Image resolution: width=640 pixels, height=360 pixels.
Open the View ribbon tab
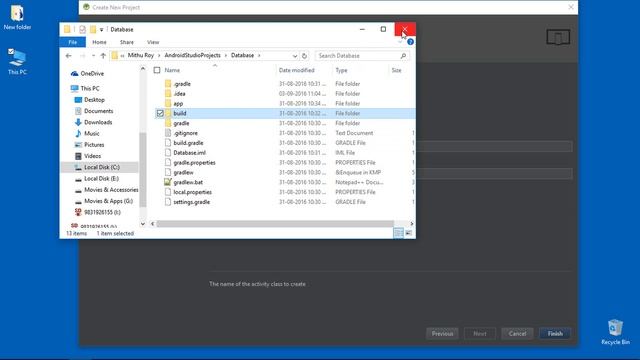click(153, 42)
